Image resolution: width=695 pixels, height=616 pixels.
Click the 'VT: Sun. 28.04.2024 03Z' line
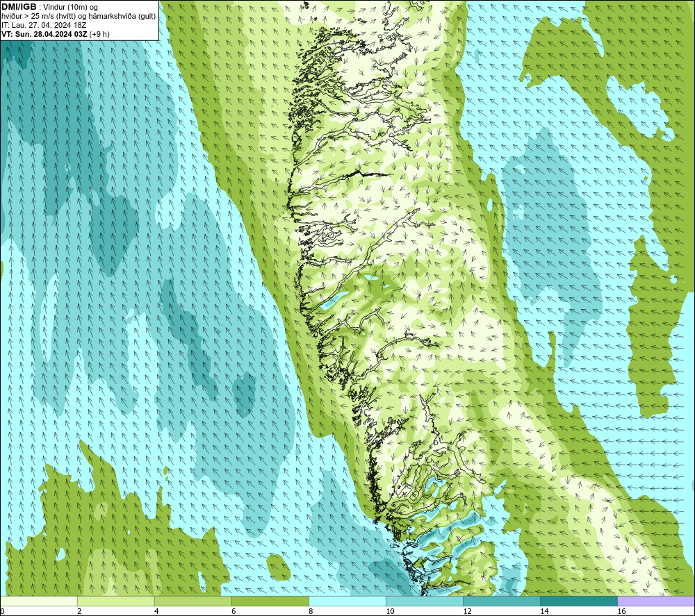[44, 34]
